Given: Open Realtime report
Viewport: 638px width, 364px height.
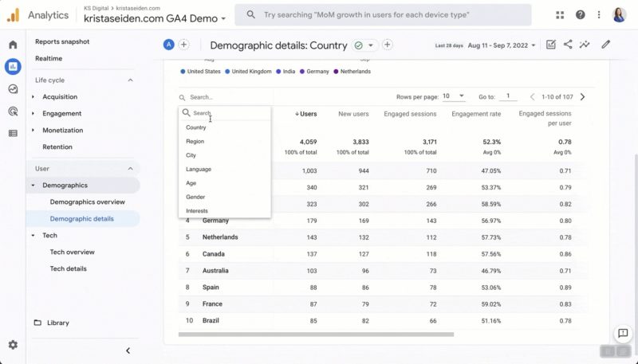Looking at the screenshot, I should 49,58.
